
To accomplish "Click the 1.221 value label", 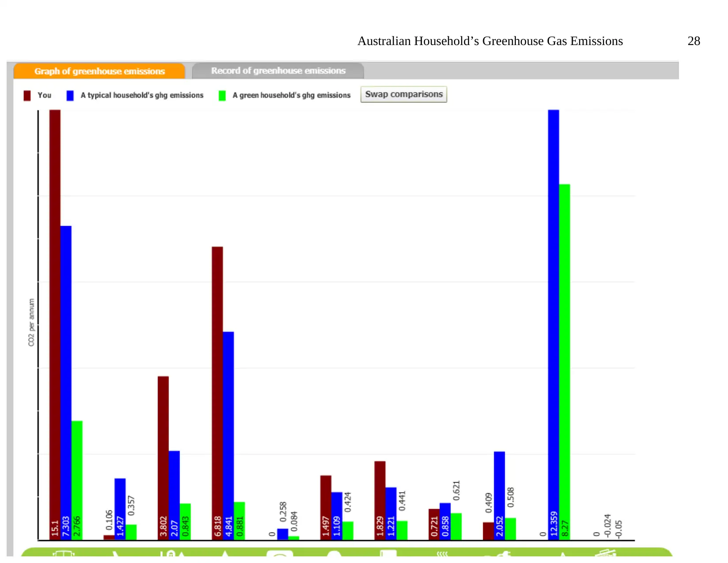I will click(391, 526).
